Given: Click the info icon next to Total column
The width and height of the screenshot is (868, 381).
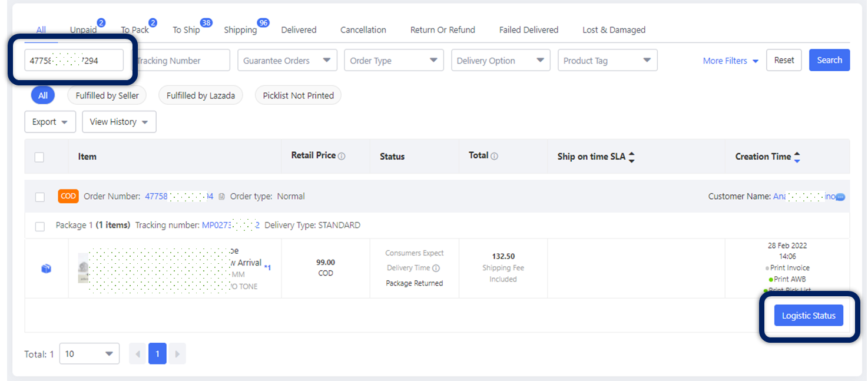Looking at the screenshot, I should 494,155.
